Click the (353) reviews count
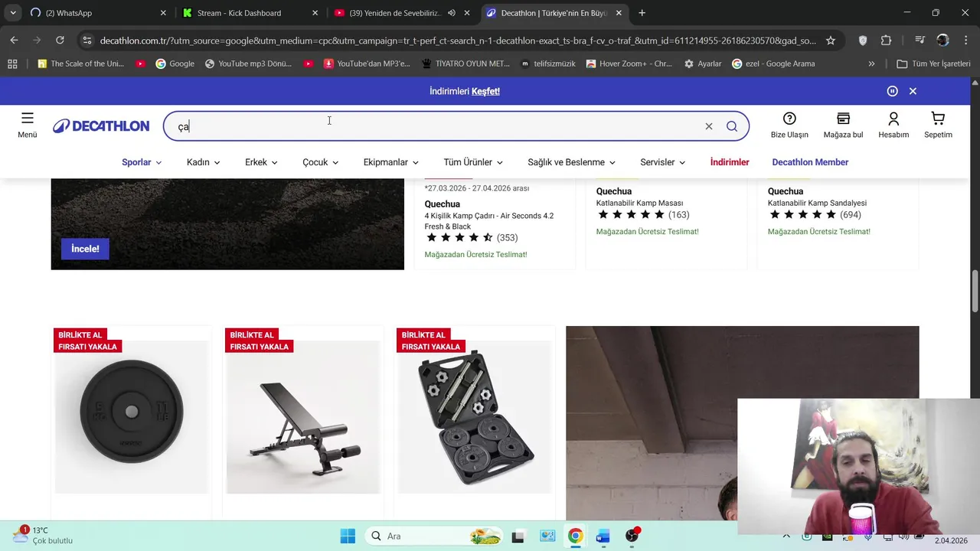This screenshot has height=551, width=980. (507, 238)
